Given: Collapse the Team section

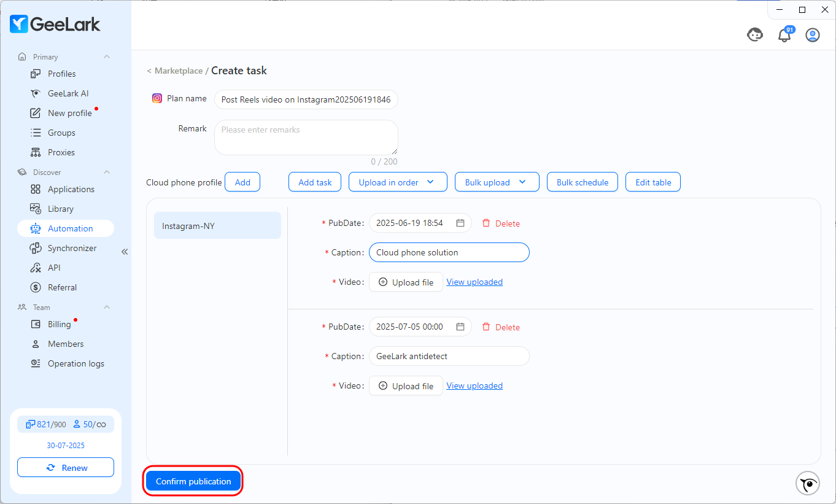Looking at the screenshot, I should [107, 307].
